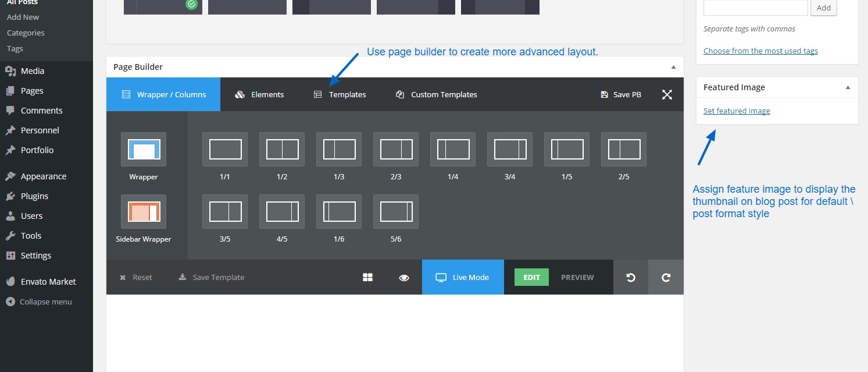The image size is (868, 372).
Task: Insert the 1/2 column layout
Action: tap(282, 150)
